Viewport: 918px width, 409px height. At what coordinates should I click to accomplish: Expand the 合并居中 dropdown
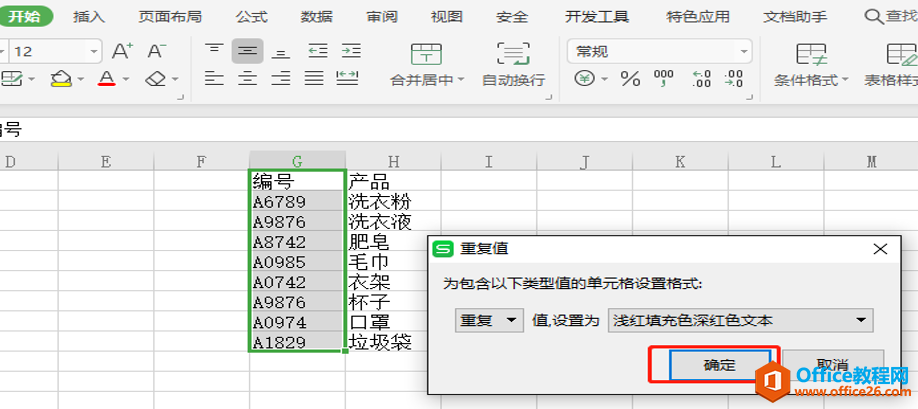click(x=460, y=80)
